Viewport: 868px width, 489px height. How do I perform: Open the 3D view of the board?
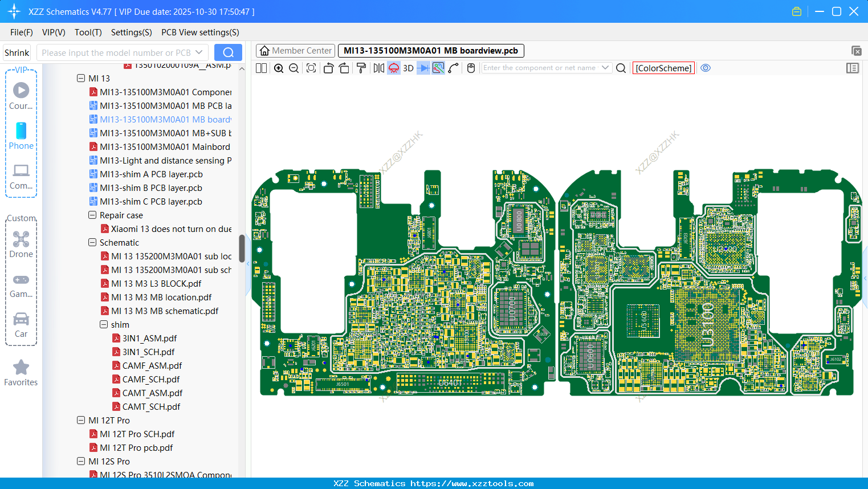coord(408,68)
